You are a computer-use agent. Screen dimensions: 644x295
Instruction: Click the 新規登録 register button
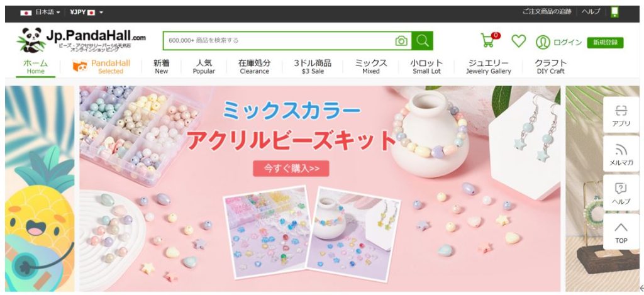(x=605, y=42)
